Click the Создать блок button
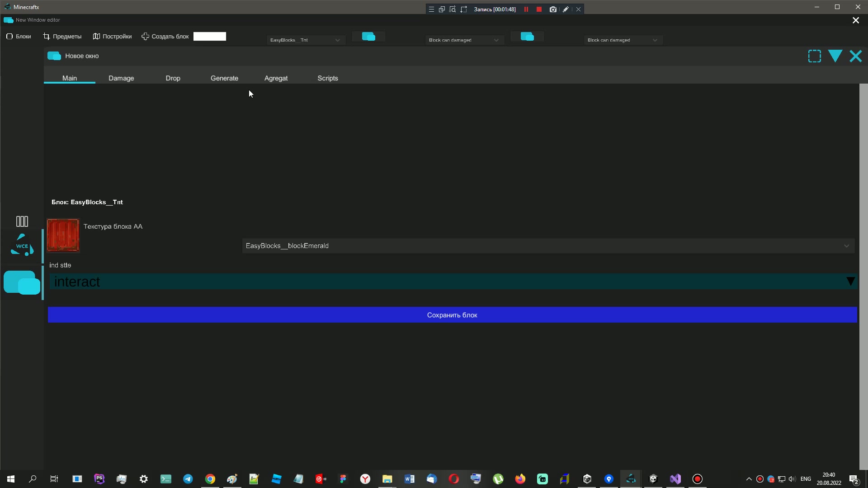The image size is (868, 488). point(165,37)
